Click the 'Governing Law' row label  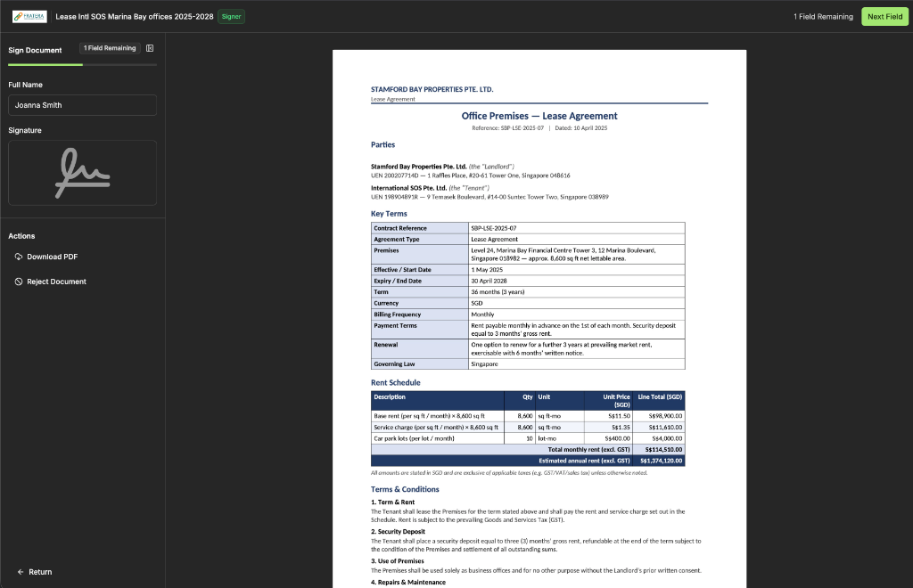(394, 364)
